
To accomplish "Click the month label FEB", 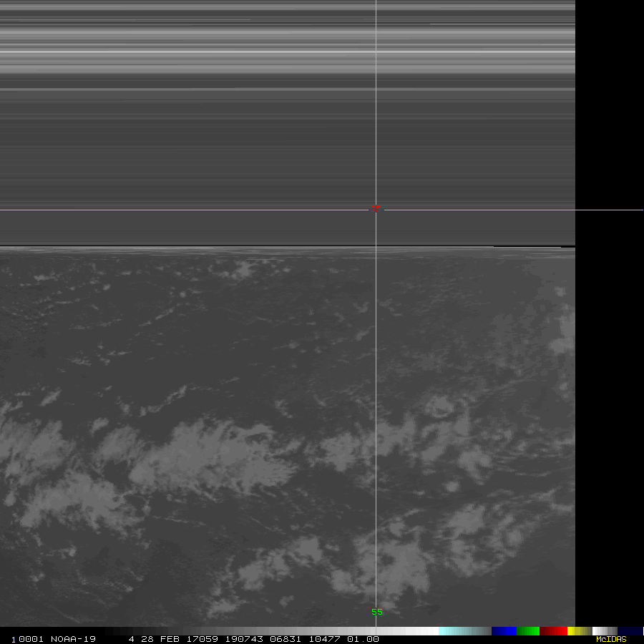I will (170, 639).
